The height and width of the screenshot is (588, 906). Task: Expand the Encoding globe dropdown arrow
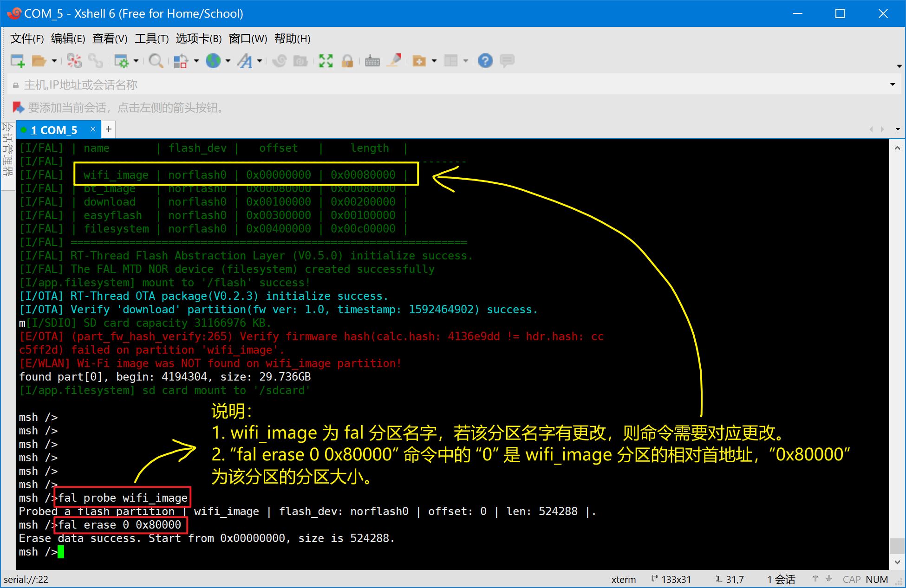coord(228,61)
